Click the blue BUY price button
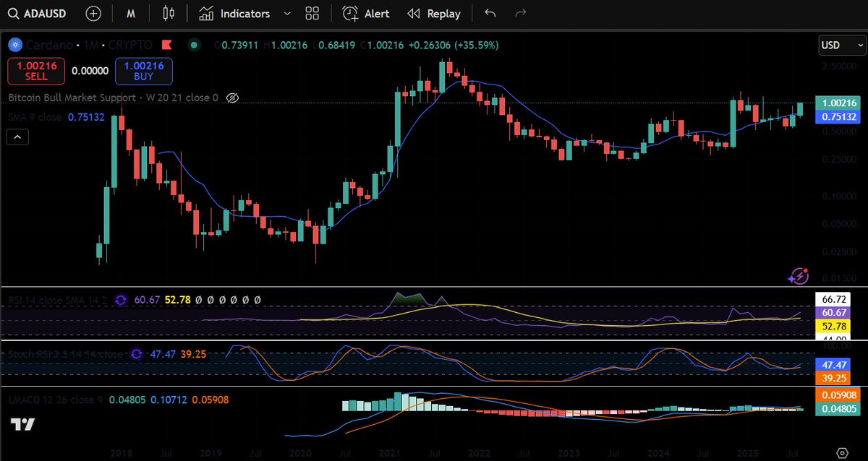The image size is (868, 461). pos(143,71)
